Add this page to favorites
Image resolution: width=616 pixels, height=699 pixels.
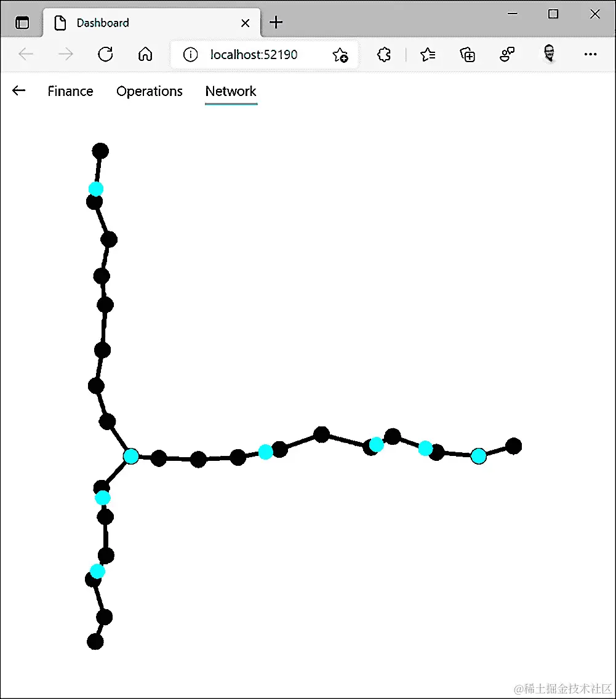[340, 55]
